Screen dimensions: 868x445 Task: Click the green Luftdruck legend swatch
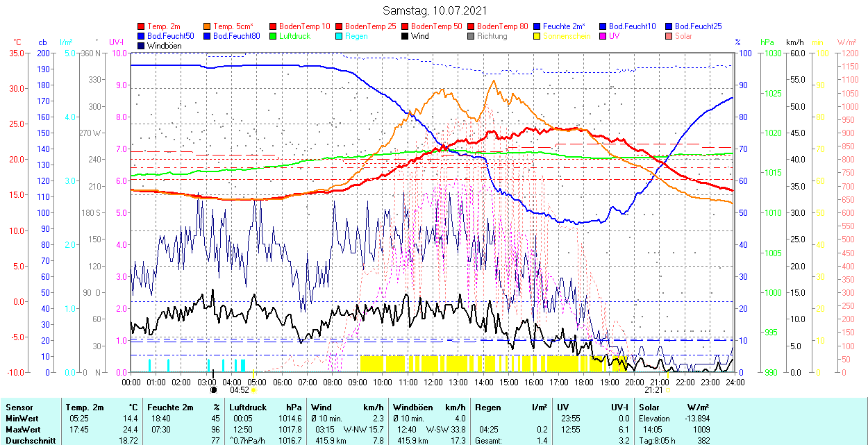click(273, 36)
